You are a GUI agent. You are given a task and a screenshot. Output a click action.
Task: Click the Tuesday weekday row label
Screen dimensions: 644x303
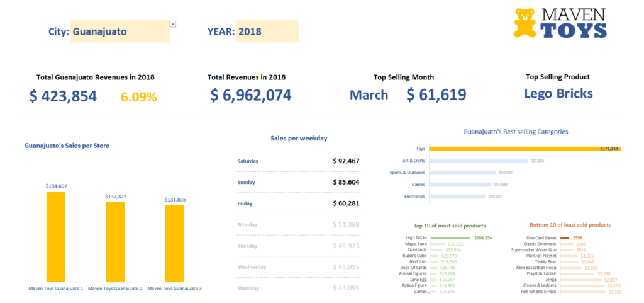point(247,246)
